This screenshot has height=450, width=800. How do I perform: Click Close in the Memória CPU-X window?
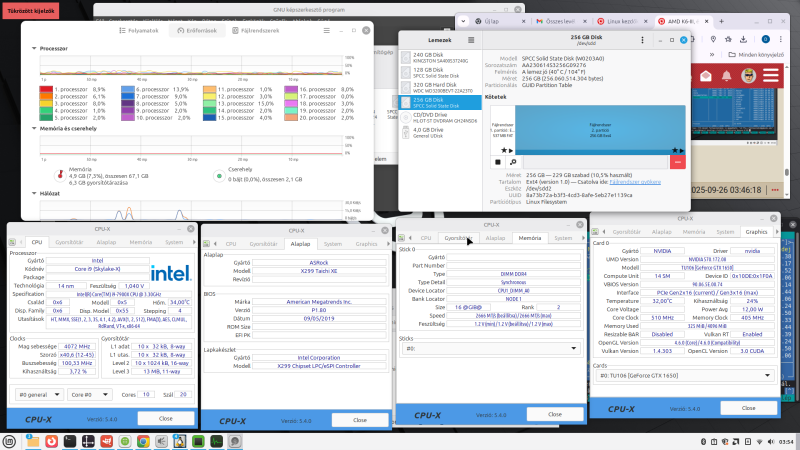tap(555, 414)
